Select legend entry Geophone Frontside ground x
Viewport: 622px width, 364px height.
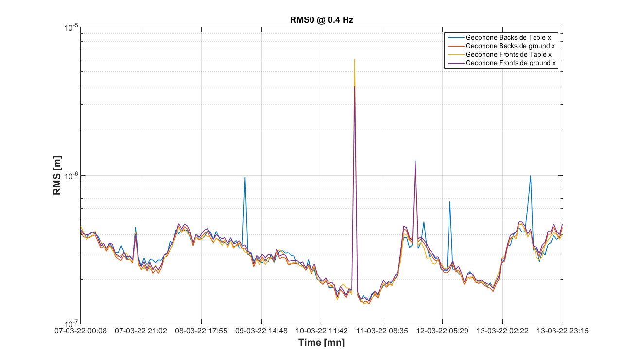[x=511, y=63]
